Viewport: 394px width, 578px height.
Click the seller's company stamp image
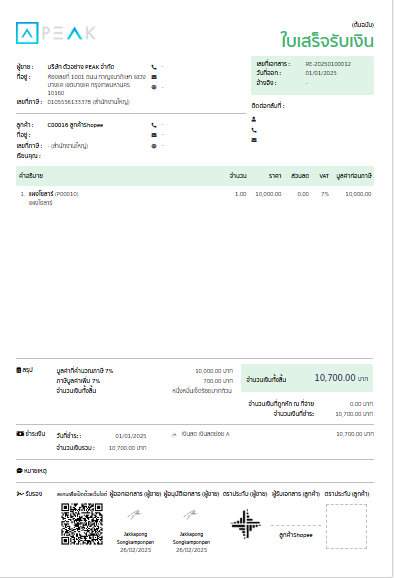click(245, 524)
